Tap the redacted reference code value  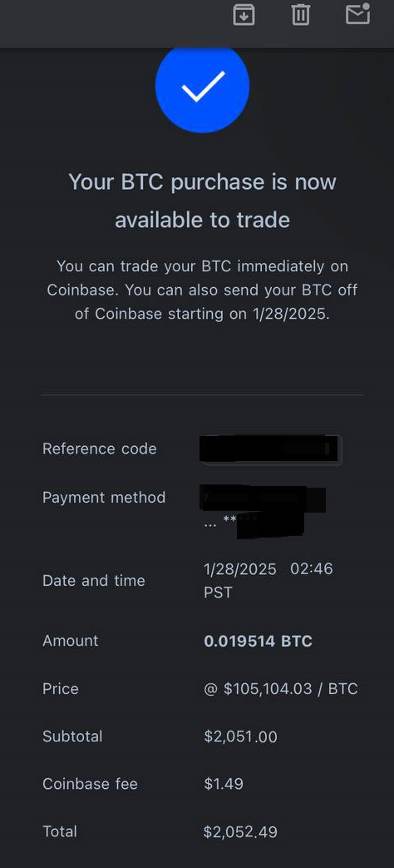coord(270,449)
